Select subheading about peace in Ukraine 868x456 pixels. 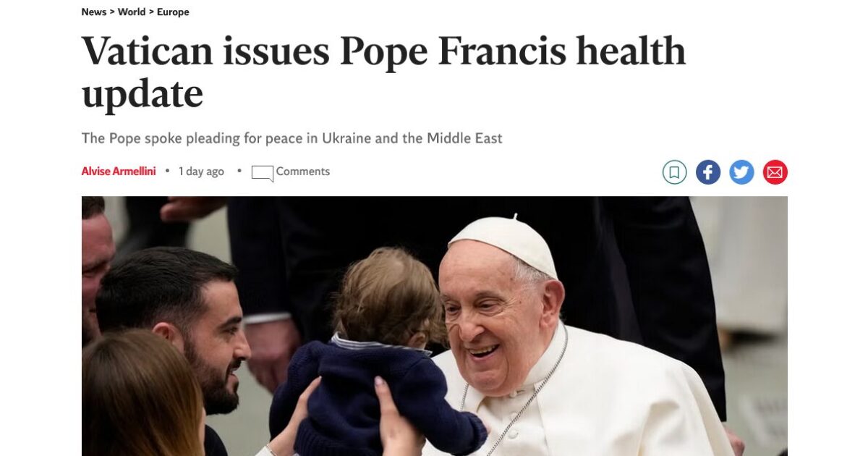click(292, 138)
